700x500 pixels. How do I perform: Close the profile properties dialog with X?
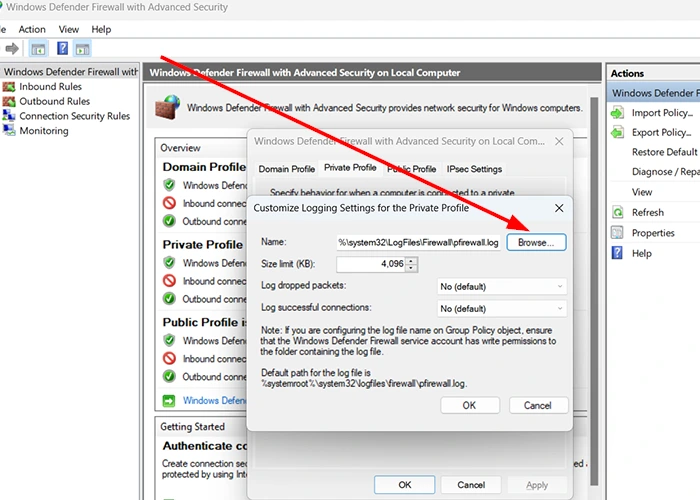click(559, 142)
